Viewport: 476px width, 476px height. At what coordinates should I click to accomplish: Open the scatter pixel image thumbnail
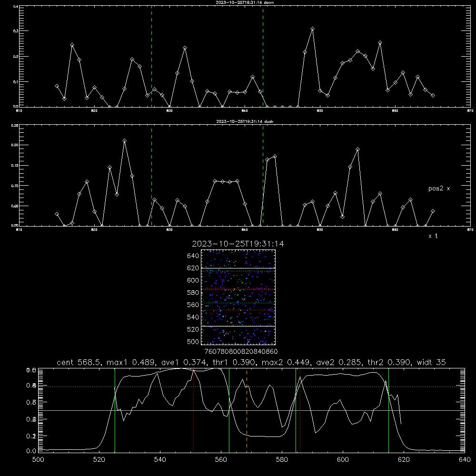[238, 297]
